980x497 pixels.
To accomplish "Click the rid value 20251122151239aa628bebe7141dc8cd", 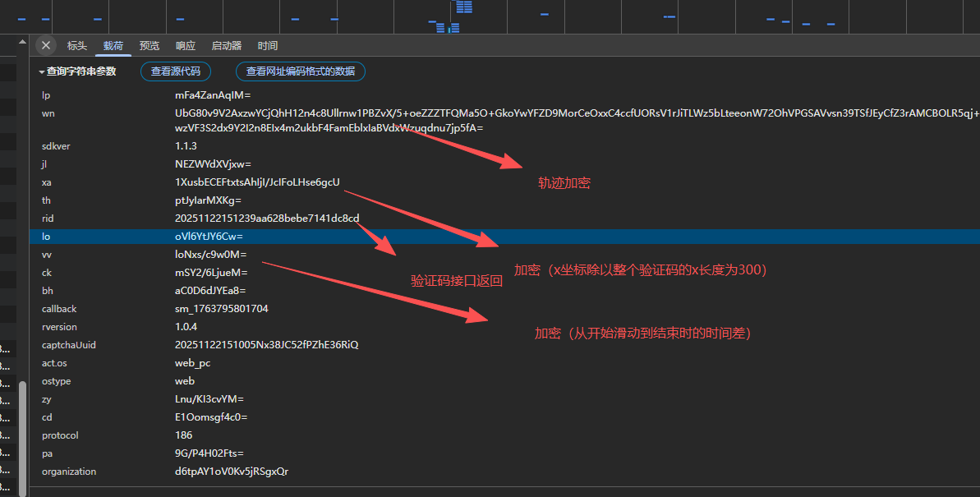I will 267,219.
